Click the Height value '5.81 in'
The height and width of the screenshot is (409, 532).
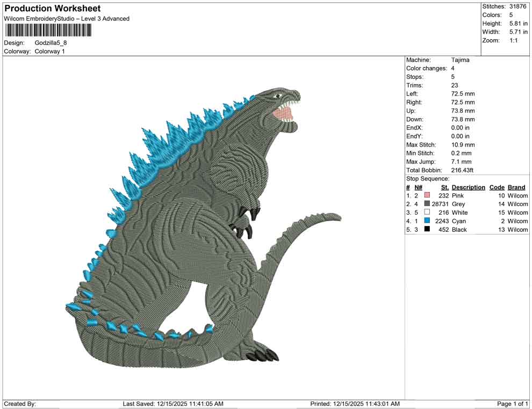(519, 24)
